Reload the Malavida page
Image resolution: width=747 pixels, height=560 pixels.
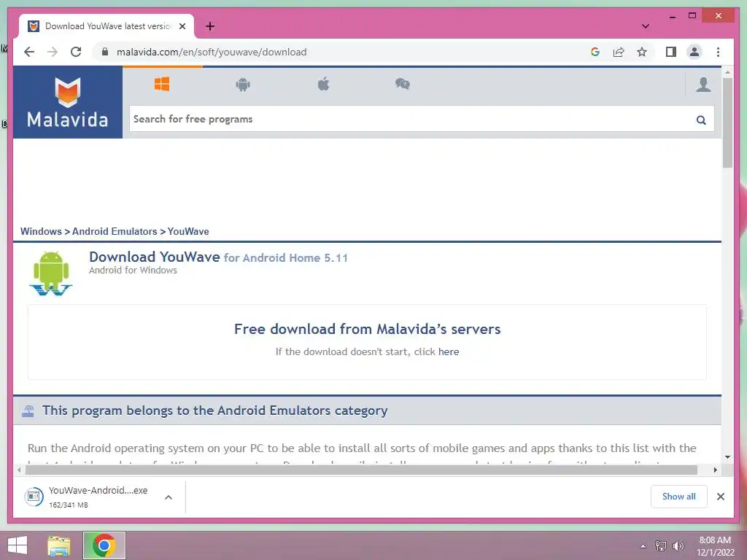pyautogui.click(x=76, y=52)
